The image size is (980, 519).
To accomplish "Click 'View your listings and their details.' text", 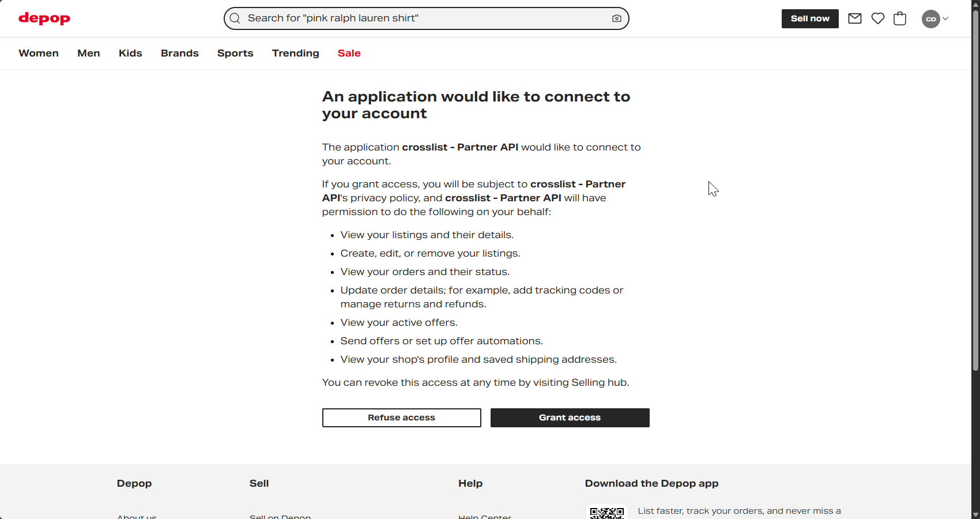I will tap(427, 235).
